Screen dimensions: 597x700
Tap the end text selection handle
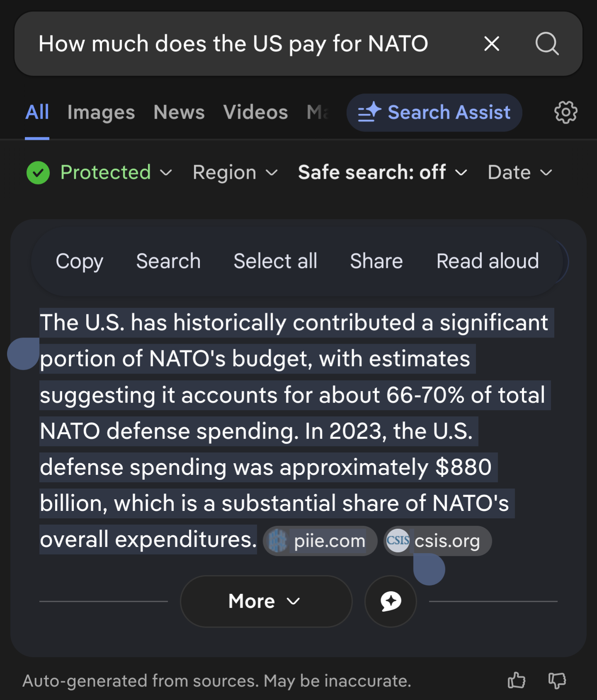point(429,569)
